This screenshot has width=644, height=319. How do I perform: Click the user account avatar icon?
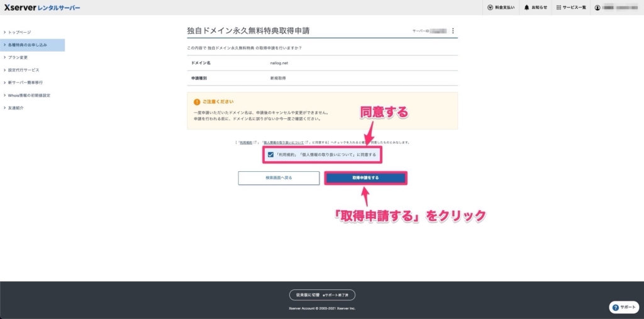[597, 8]
